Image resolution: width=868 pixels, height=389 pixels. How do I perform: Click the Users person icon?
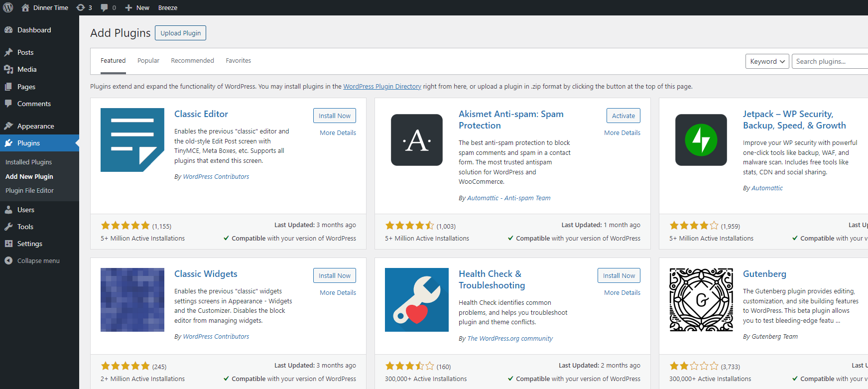click(x=8, y=210)
